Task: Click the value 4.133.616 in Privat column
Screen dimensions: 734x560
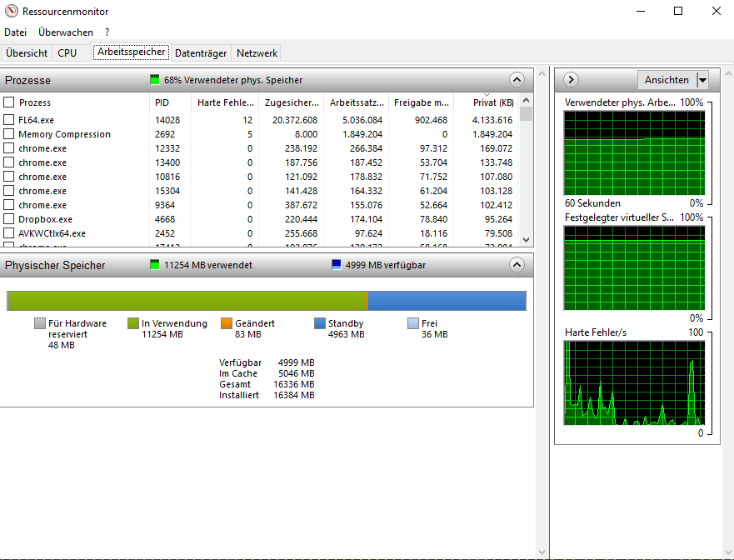Action: coord(492,120)
